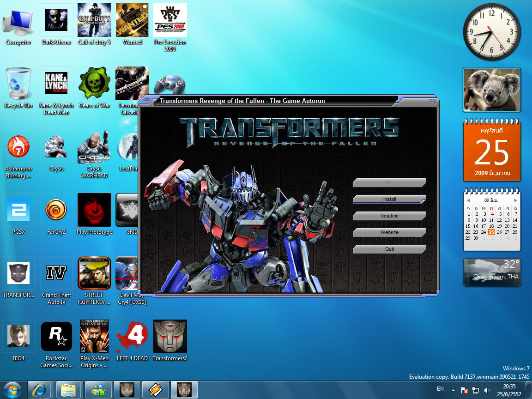The height and width of the screenshot is (399, 532).
Task: Go to previous month in calendar gadget
Action: click(x=468, y=200)
